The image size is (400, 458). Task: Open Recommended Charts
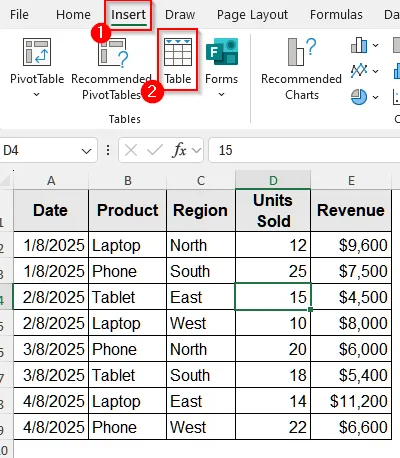tap(301, 69)
